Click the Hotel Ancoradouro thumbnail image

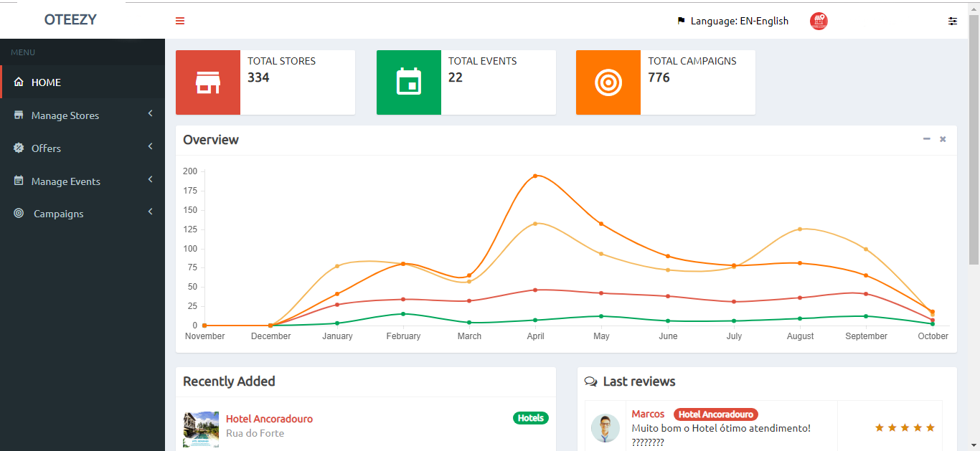201,429
